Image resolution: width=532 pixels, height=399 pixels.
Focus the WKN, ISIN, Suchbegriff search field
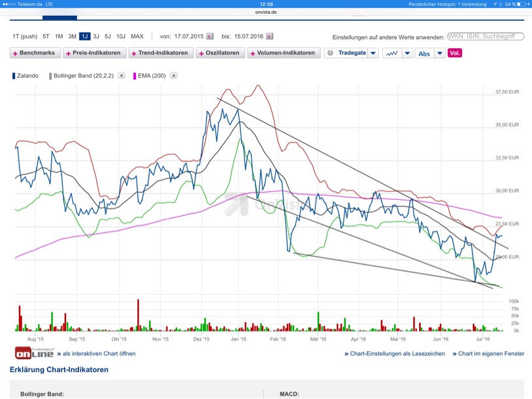485,37
